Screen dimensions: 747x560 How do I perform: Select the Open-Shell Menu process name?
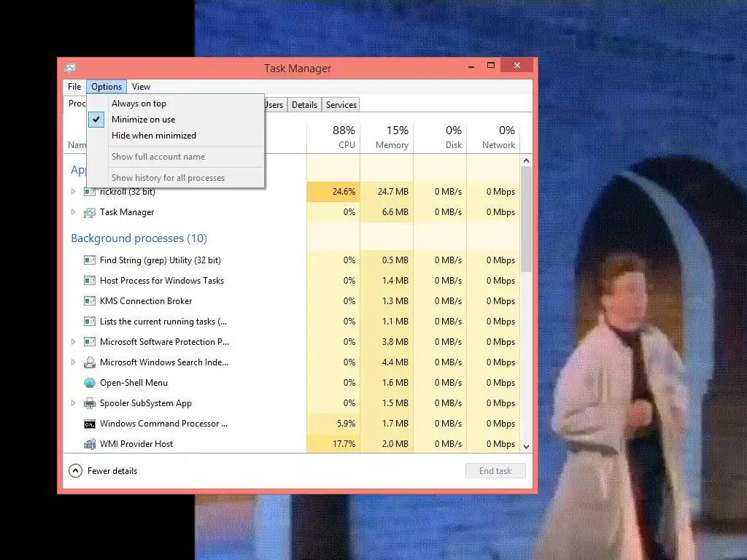pyautogui.click(x=134, y=382)
